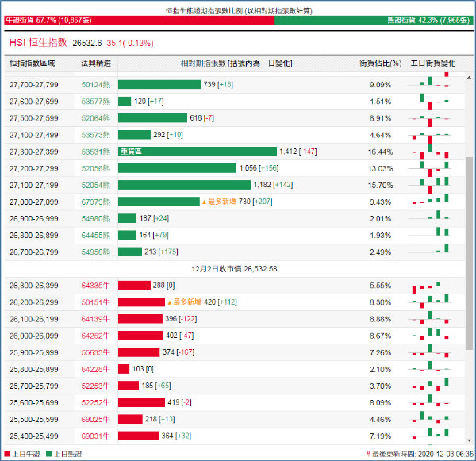476x461 pixels.
Task: Click the last-updated timestamp 2020-12-03 06:35
Action: [446, 455]
